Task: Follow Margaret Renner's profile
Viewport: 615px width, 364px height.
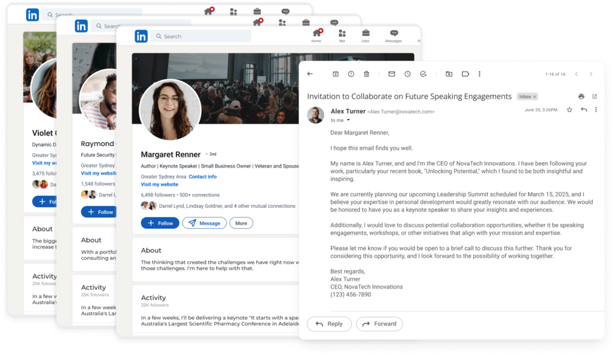Action: click(x=160, y=223)
